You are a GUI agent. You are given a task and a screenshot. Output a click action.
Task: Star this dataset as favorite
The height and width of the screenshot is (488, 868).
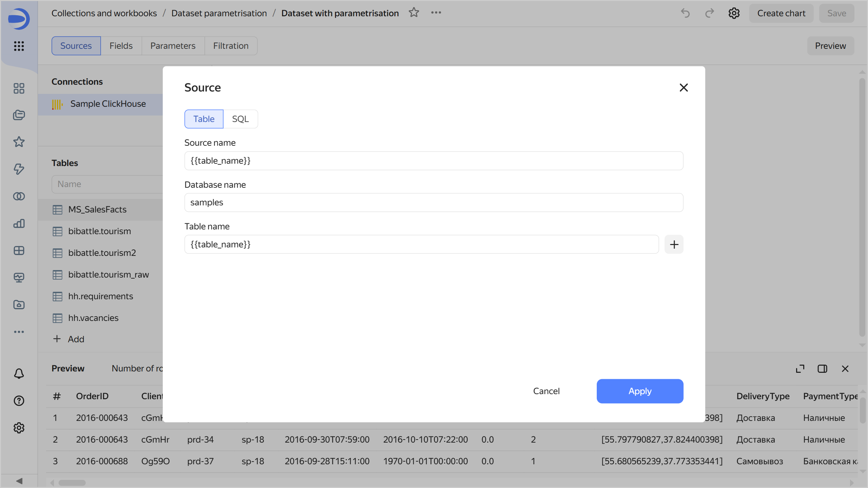[414, 13]
